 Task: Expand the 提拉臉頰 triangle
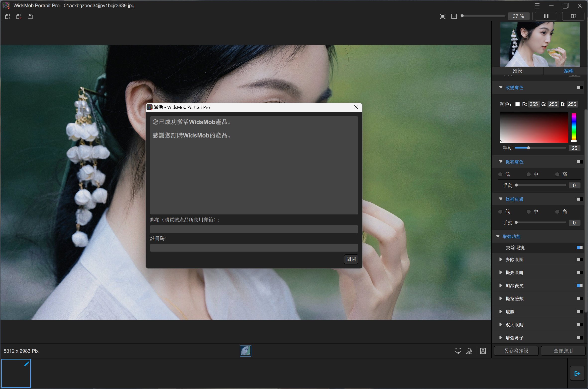(x=501, y=298)
